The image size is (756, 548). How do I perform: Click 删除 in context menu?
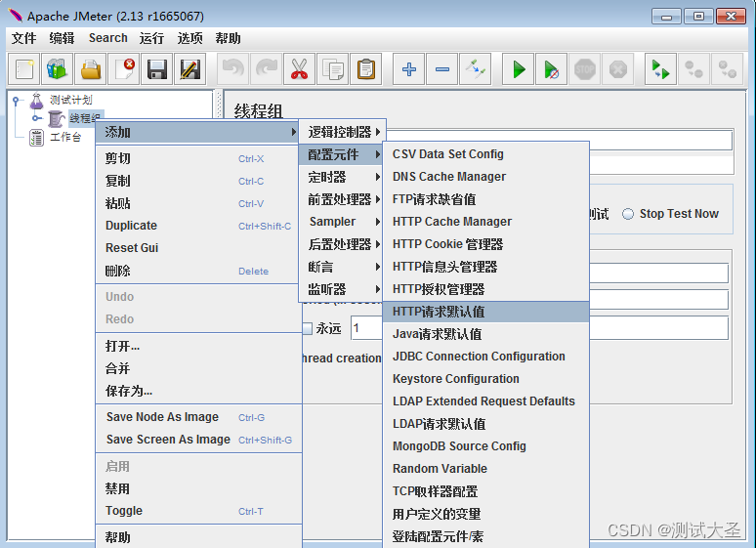198,271
